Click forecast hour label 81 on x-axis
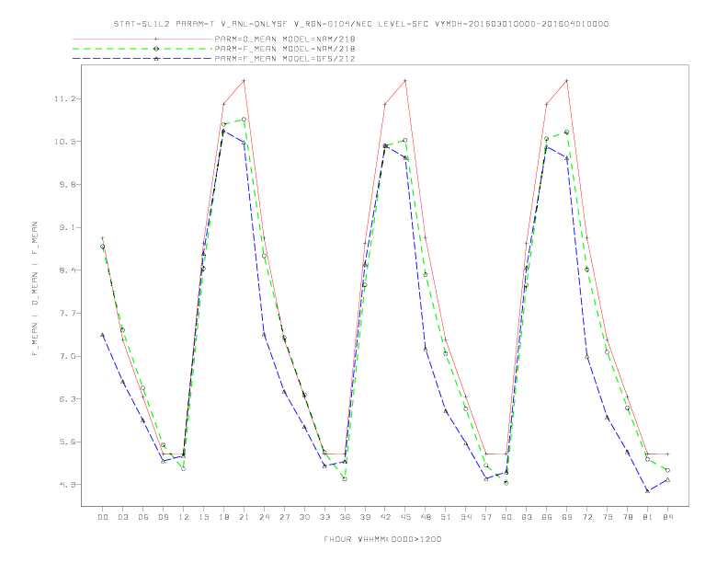Screen dimensions: 728x563 (x=648, y=517)
